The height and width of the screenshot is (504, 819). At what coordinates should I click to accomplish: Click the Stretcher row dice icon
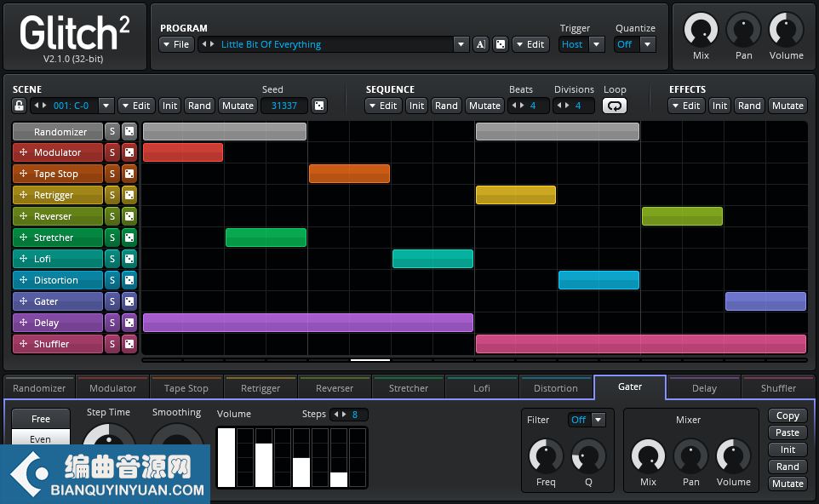(x=129, y=238)
